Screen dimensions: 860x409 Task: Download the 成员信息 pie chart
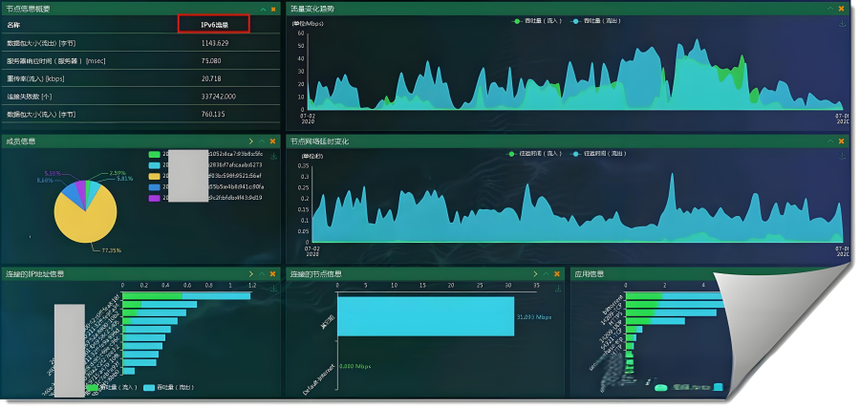click(274, 156)
